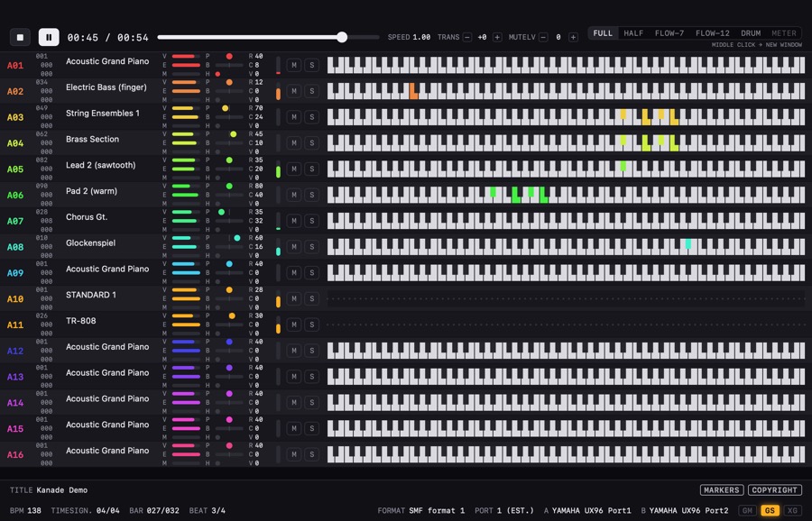Solo the A02 Electric Bass channel
This screenshot has height=521, width=812.
pyautogui.click(x=312, y=91)
